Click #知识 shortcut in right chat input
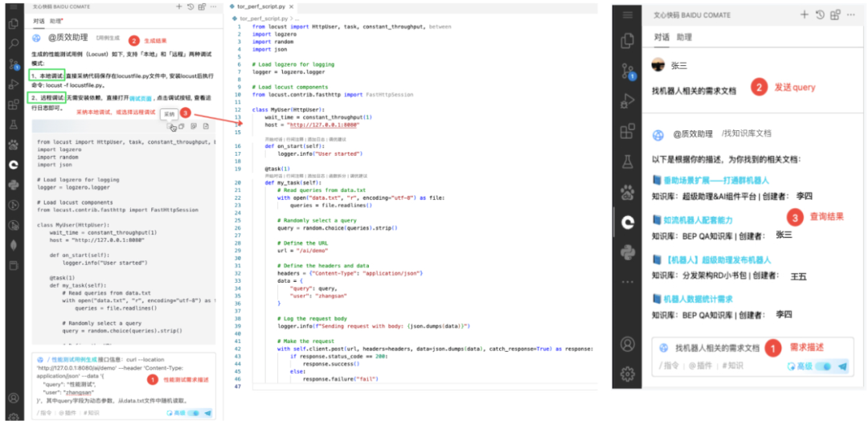The image size is (868, 425). coord(732,366)
